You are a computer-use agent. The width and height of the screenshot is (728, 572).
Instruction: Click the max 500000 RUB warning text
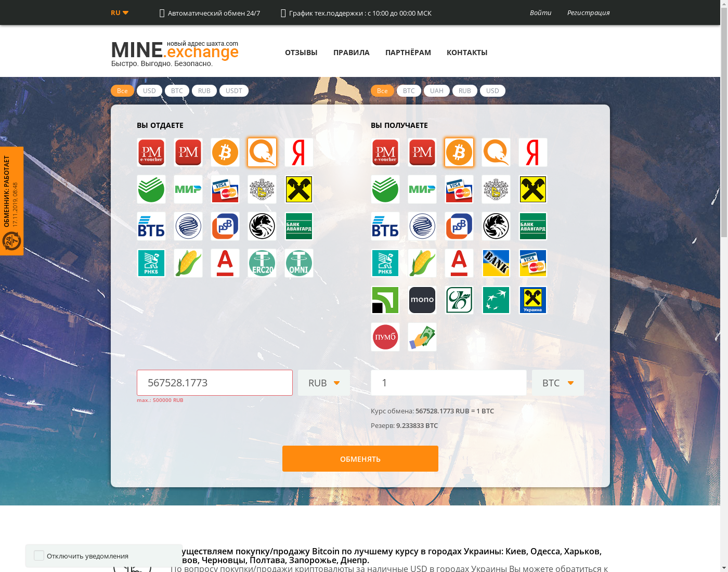160,400
